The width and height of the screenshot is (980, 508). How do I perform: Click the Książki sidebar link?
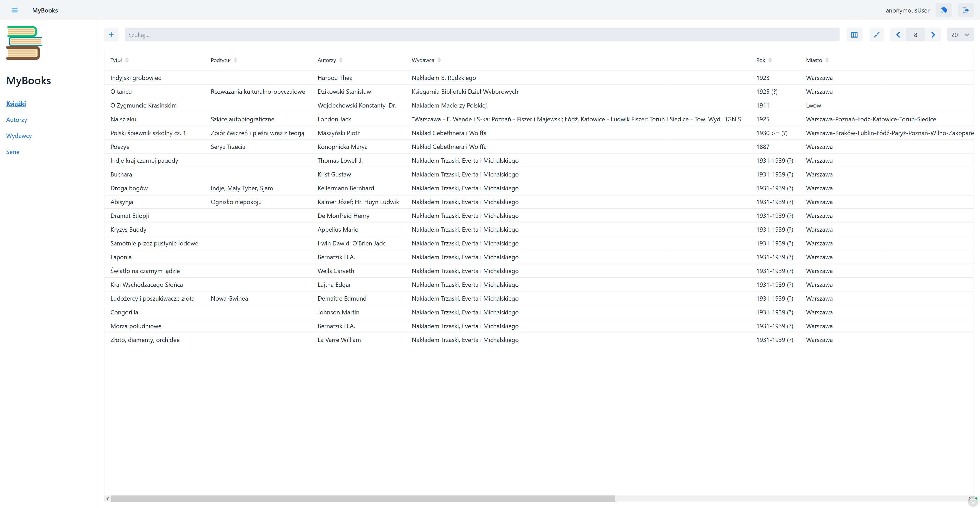[16, 104]
